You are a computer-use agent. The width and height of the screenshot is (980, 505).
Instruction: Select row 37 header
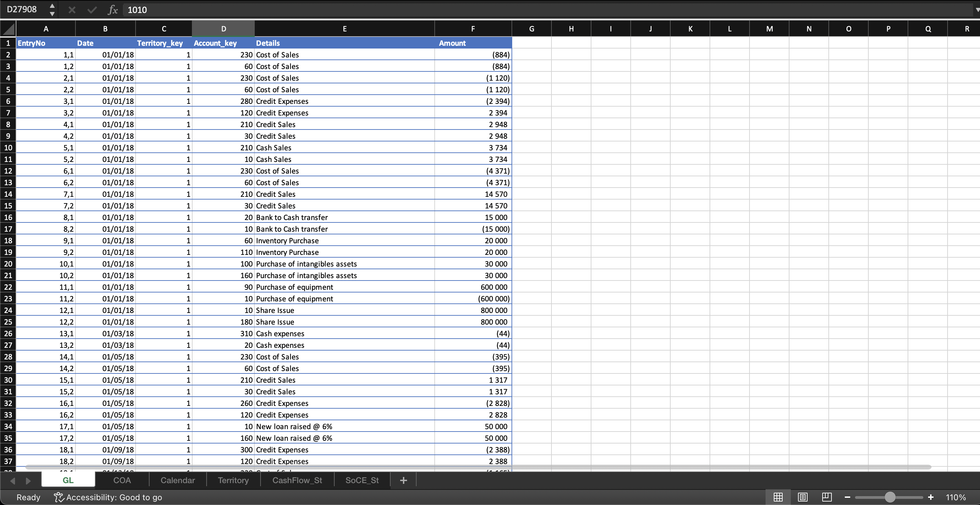[8, 461]
